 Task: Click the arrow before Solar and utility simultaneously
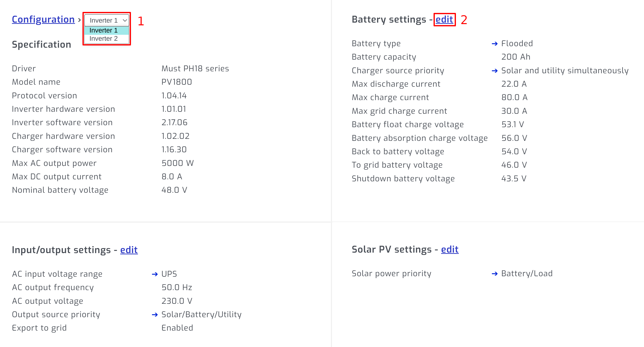click(495, 71)
